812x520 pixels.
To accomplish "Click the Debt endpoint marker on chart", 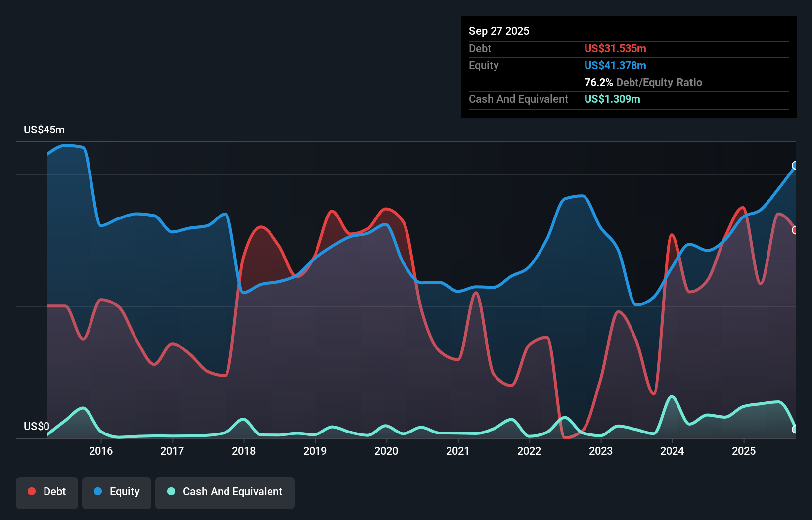I will point(795,230).
